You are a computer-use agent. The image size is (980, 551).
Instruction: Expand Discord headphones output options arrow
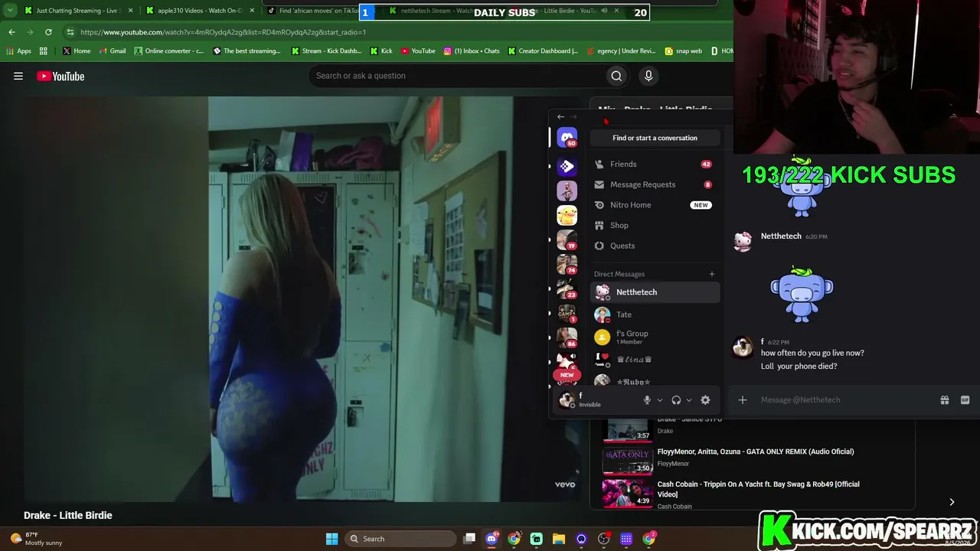(689, 400)
